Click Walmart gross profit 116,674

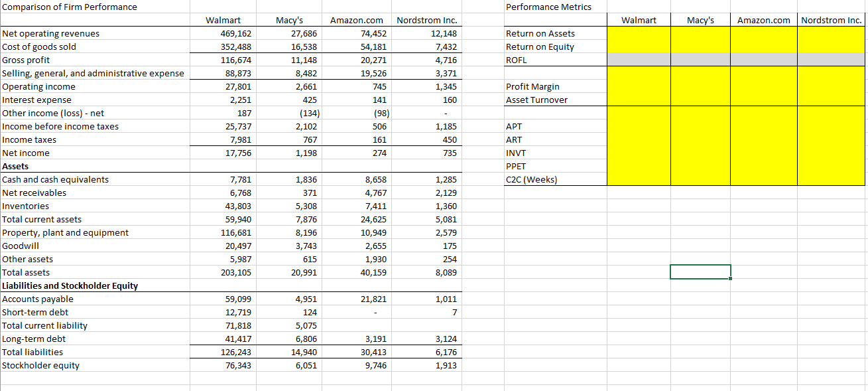[235, 60]
